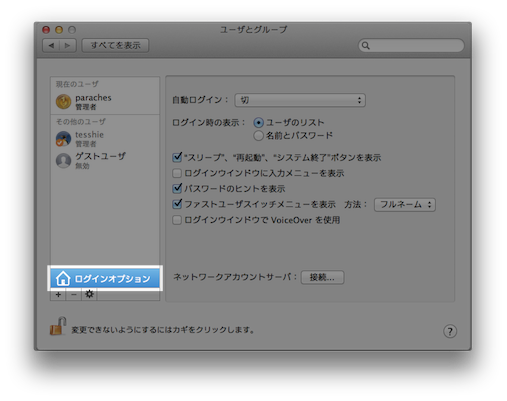Enable VoiceOver in login window checkbox
The width and height of the screenshot is (507, 401).
click(177, 220)
